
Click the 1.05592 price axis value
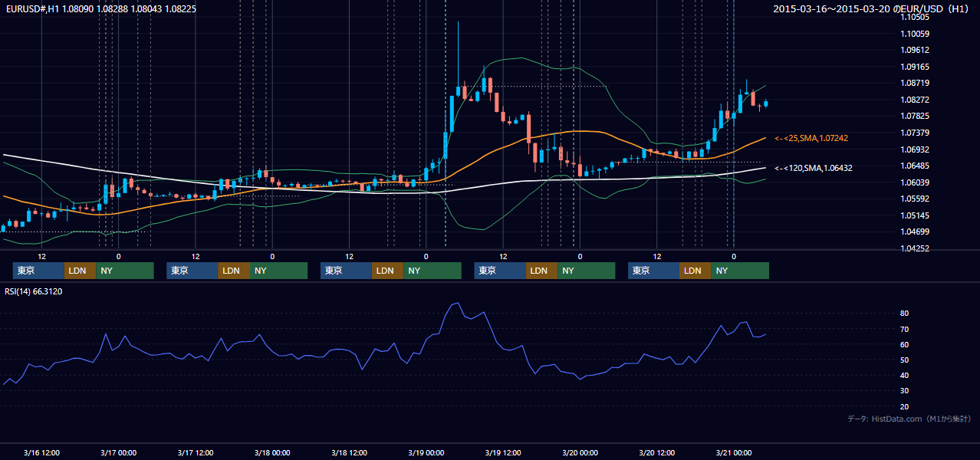click(x=916, y=199)
